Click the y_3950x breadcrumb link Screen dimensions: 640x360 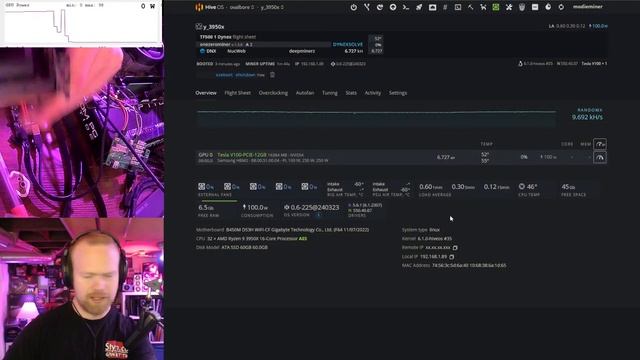point(272,7)
